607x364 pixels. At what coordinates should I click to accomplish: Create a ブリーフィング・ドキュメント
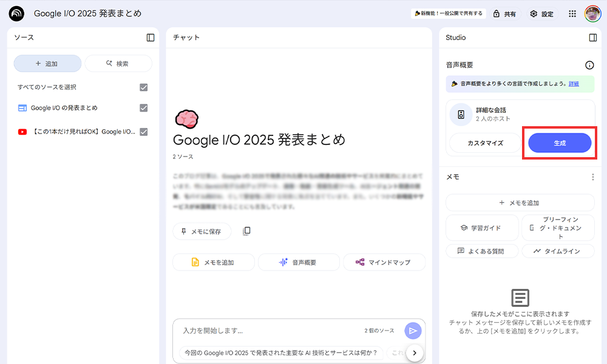pos(558,228)
